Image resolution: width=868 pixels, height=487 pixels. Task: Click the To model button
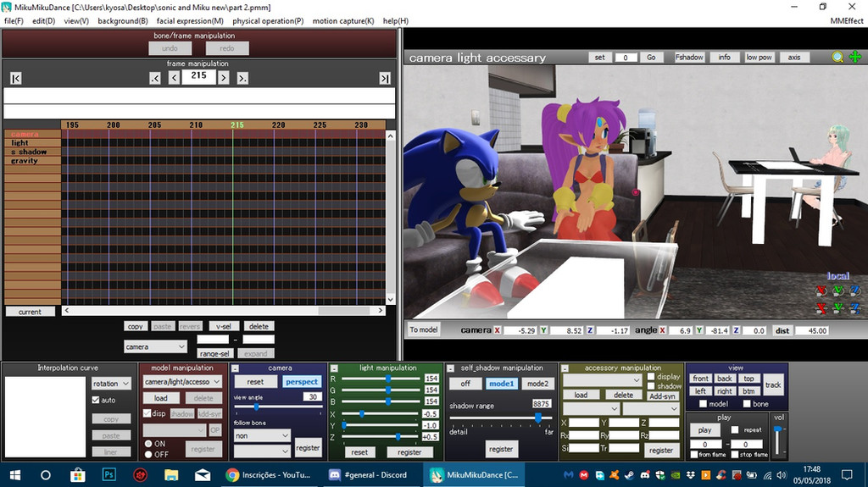[x=424, y=329]
